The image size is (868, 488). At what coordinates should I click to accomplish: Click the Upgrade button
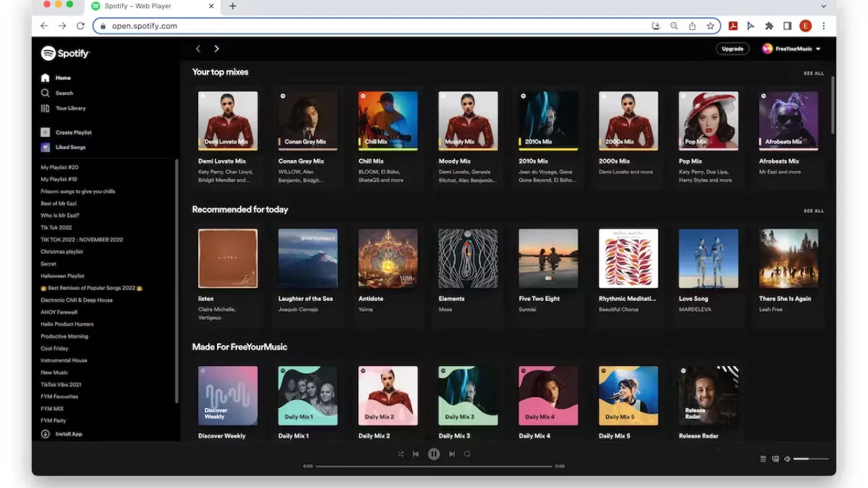point(732,49)
